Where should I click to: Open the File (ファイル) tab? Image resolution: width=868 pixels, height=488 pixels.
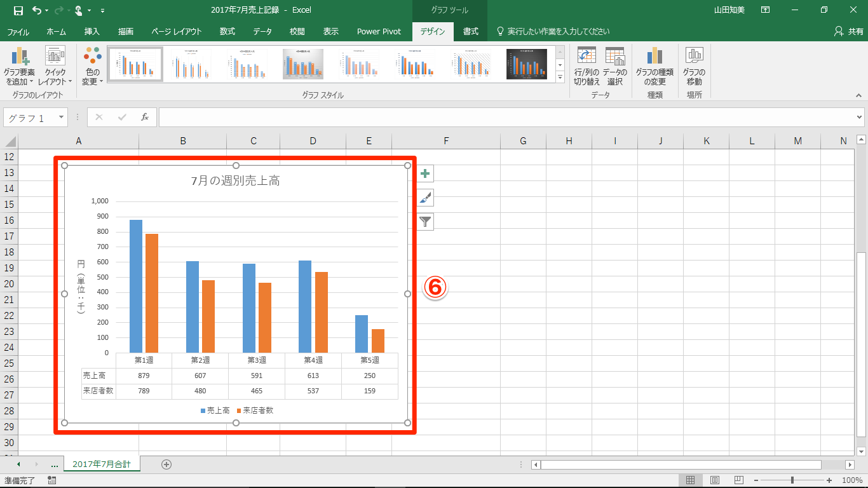pos(18,31)
